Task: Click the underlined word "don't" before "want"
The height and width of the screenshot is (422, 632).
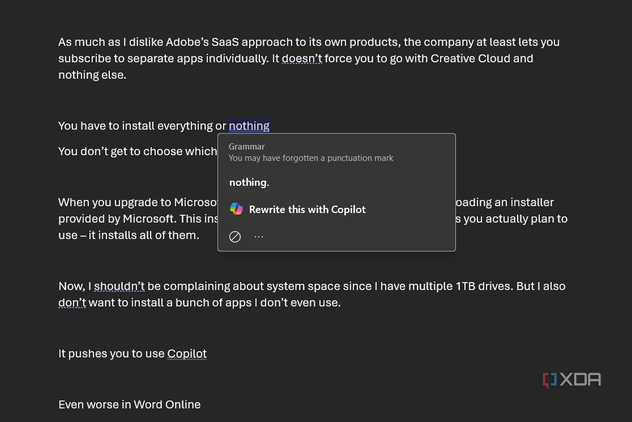Action: 72,303
